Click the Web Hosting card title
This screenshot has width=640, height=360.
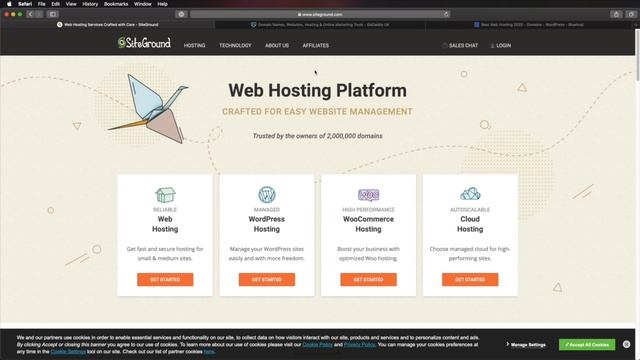tap(165, 224)
